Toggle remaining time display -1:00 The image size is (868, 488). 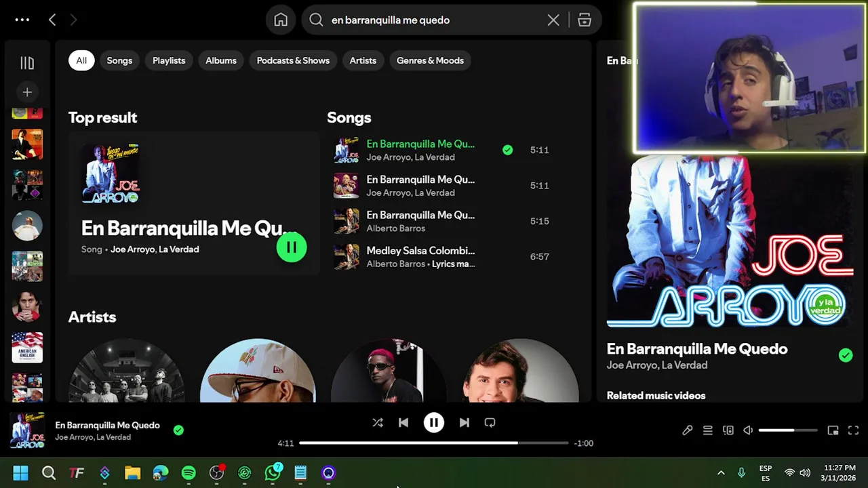[583, 443]
